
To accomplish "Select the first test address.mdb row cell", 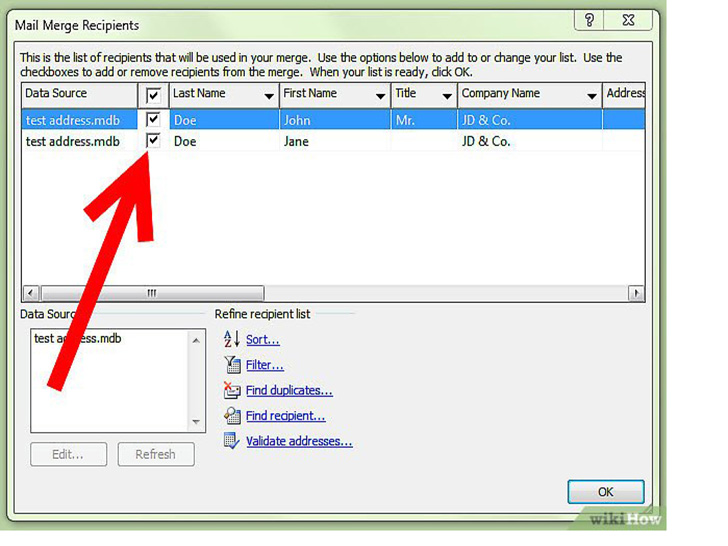I will click(x=79, y=120).
